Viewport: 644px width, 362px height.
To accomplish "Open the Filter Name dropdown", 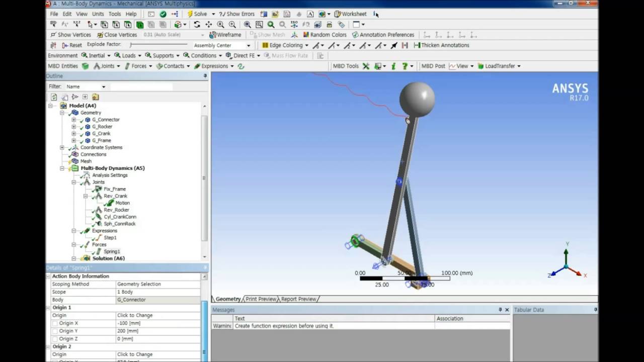I will [104, 87].
